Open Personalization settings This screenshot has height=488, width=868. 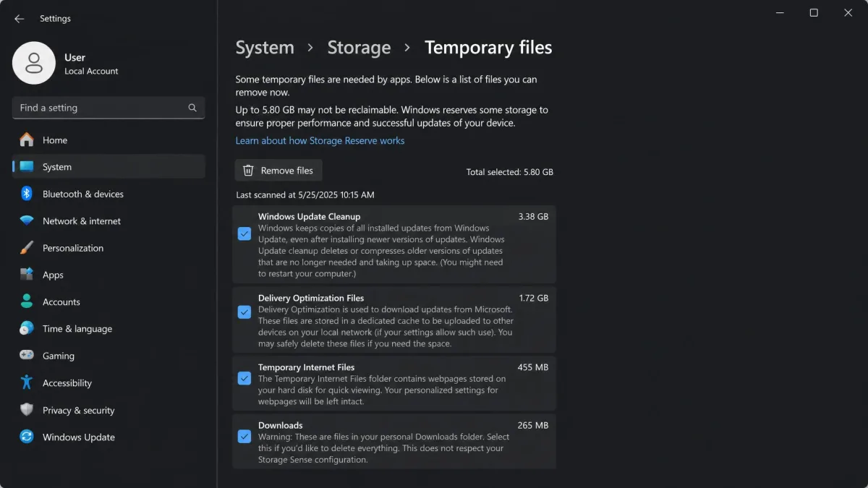(109, 248)
